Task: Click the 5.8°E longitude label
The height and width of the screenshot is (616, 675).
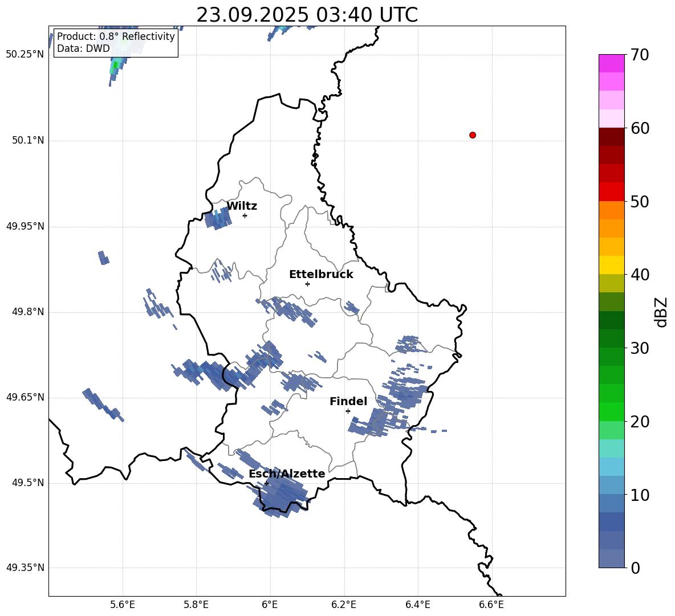Action: tap(196, 605)
